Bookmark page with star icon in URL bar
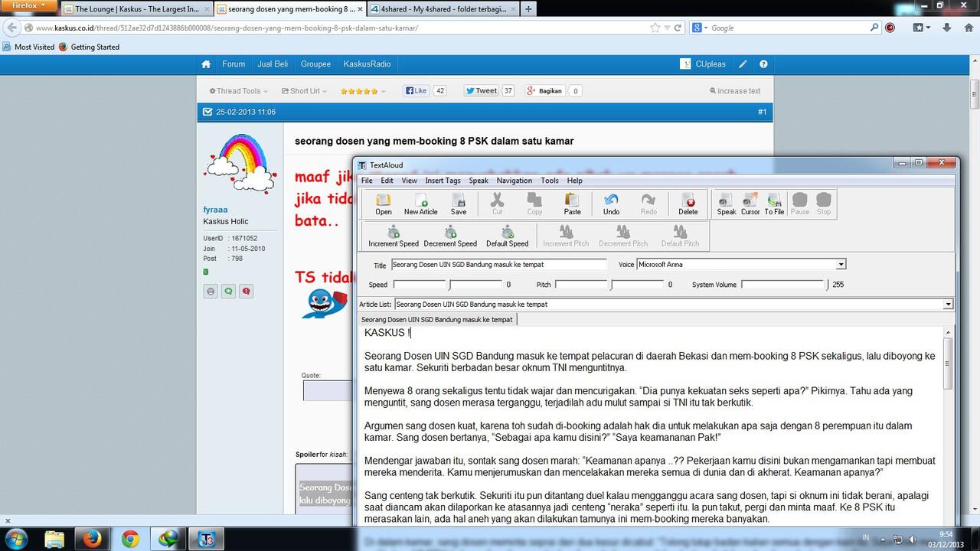Image resolution: width=980 pixels, height=551 pixels. coord(655,28)
